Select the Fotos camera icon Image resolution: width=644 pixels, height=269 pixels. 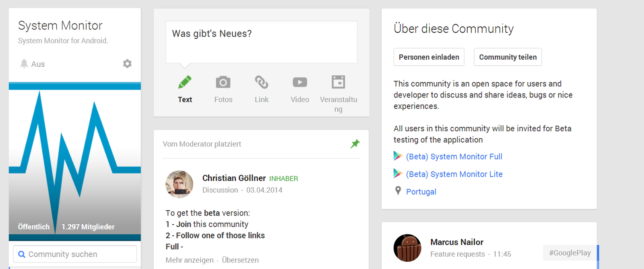coord(223,82)
